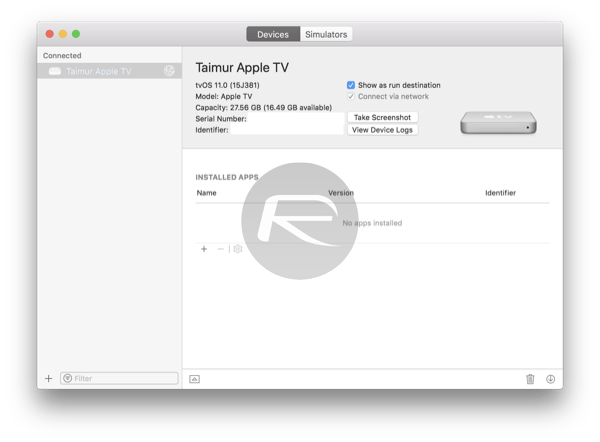Open the installed apps gear menu
Viewport: 600px width, 442px height.
238,249
